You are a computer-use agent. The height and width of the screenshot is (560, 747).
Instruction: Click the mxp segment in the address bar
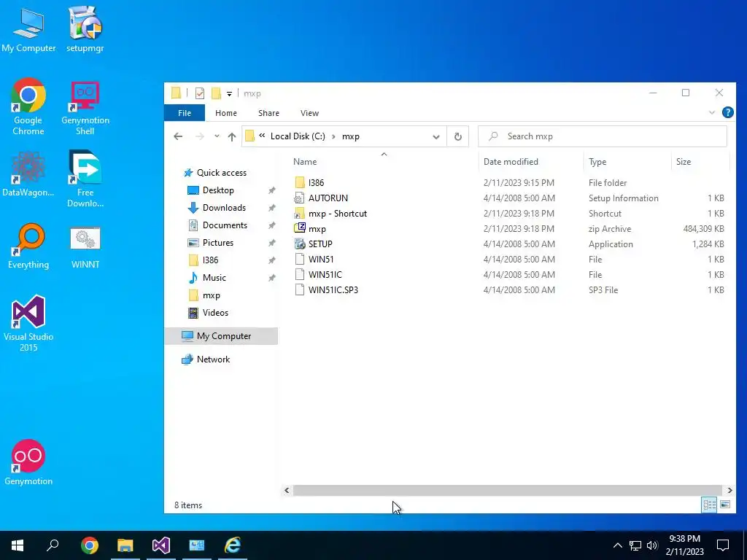351,136
